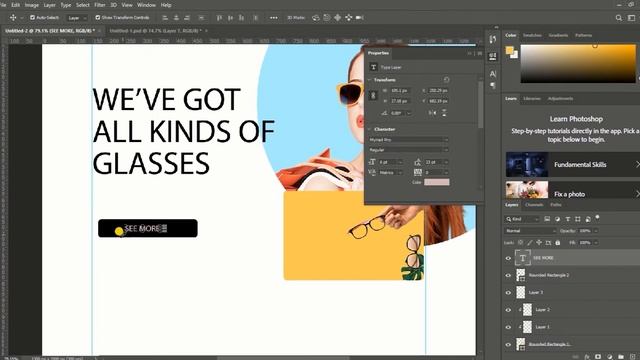This screenshot has height=360, width=640.
Task: Click the 3D pan mode icon
Action: 338,18
